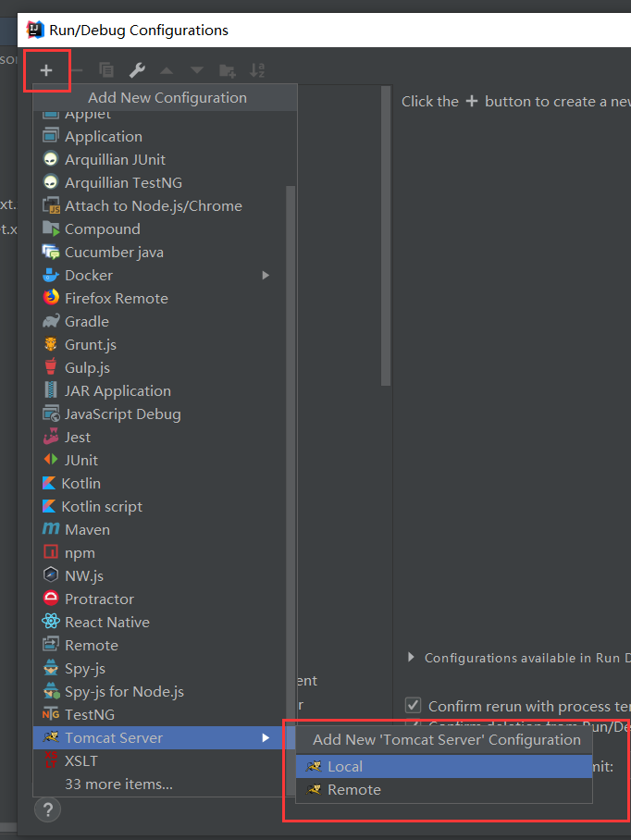Viewport: 631px width, 840px height.
Task: Click the Jest icon
Action: (50, 437)
